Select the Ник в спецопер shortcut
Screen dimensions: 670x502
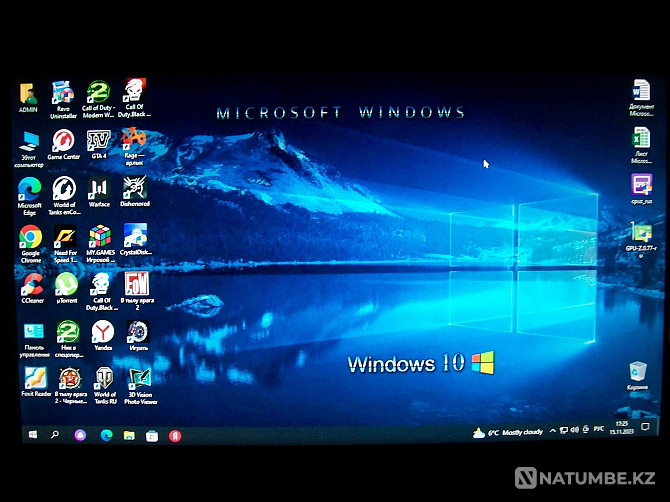pyautogui.click(x=68, y=340)
